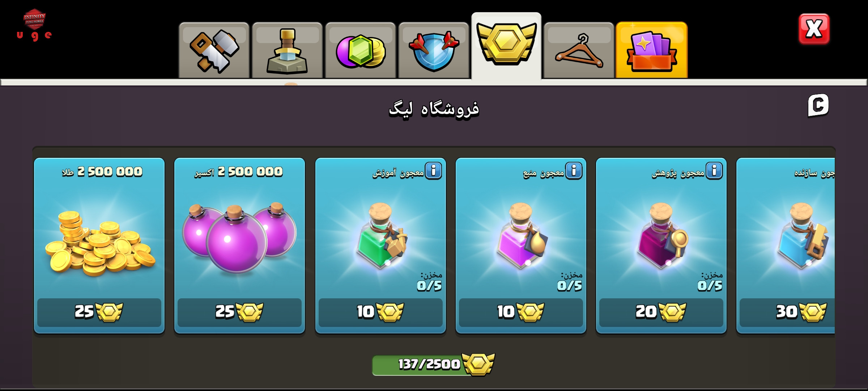The image size is (868, 391).
Task: Open the clothes hanger skins tab
Action: [579, 51]
